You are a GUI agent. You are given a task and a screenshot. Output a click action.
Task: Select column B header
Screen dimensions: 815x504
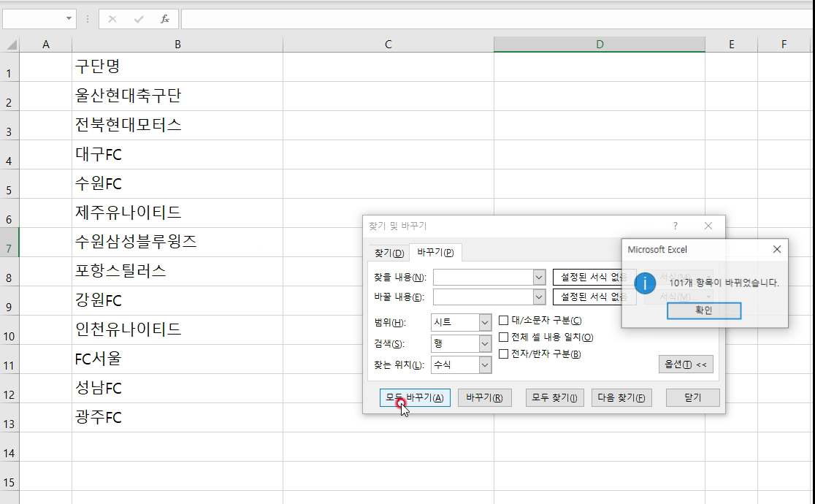[x=177, y=45]
